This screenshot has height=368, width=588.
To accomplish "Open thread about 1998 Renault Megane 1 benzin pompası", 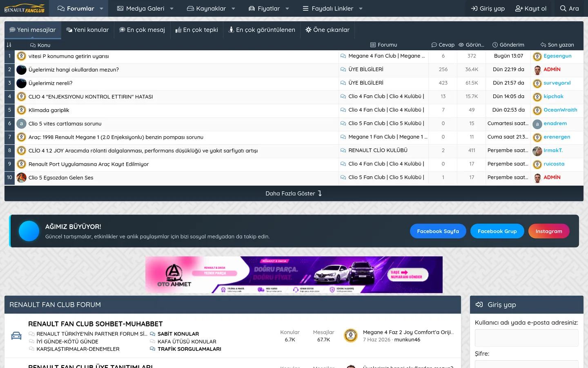I will (x=116, y=137).
